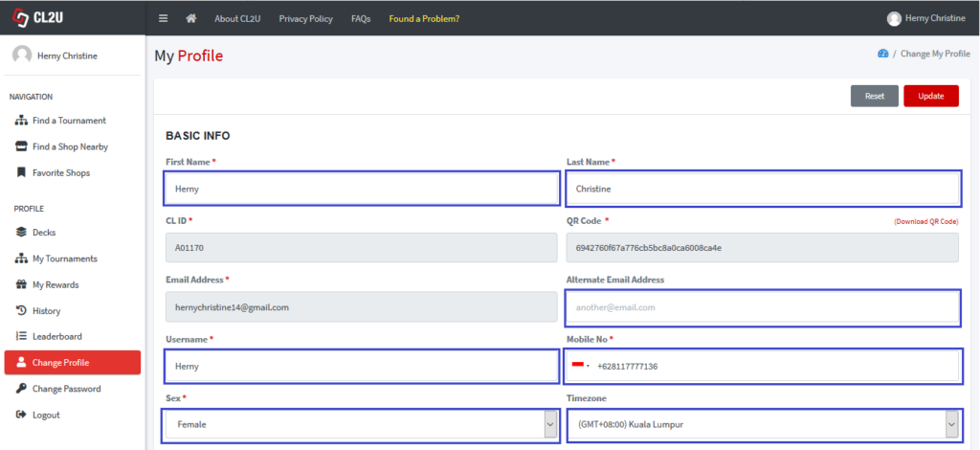Click Herny Christine name in the sidebar
The image size is (980, 450).
pyautogui.click(x=68, y=56)
